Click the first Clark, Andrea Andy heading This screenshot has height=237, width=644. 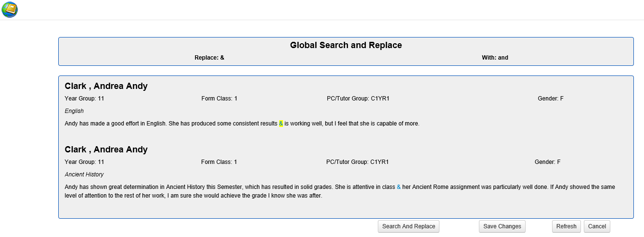coord(106,87)
